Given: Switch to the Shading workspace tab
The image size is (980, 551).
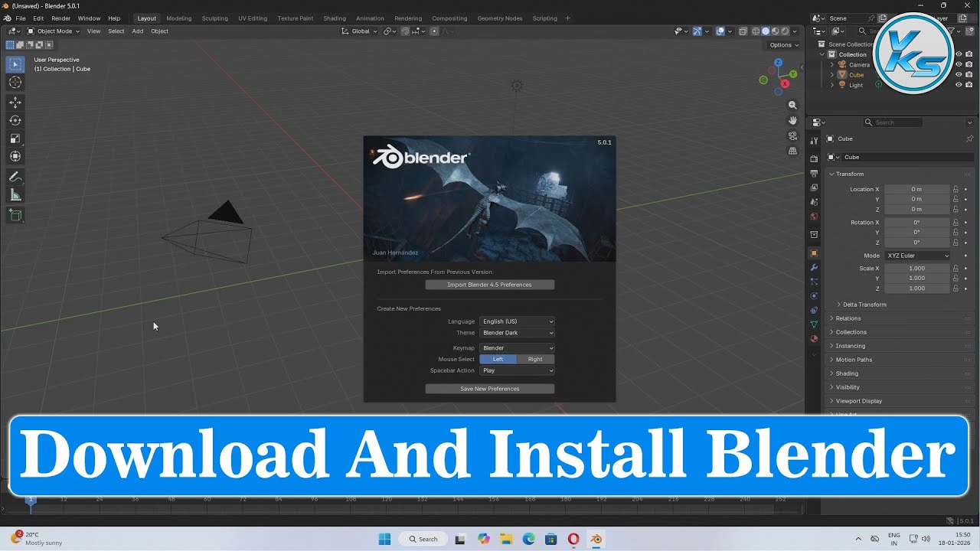Looking at the screenshot, I should pyautogui.click(x=335, y=18).
